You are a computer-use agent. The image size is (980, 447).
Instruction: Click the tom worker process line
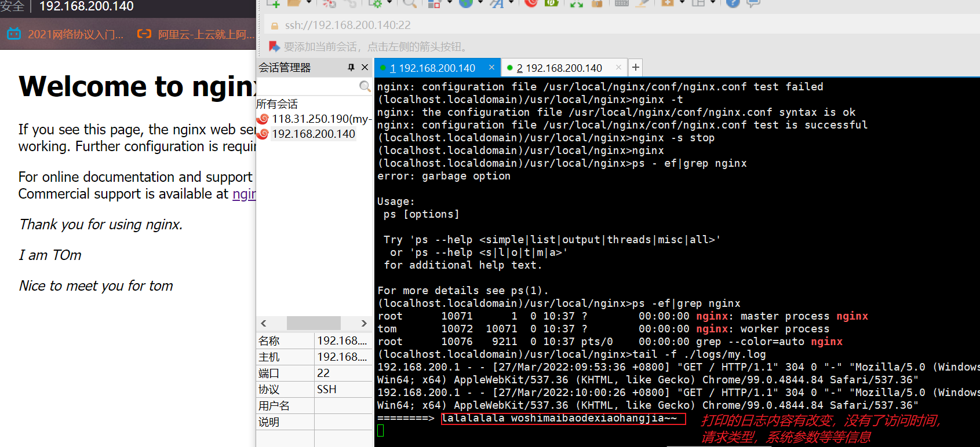click(603, 329)
